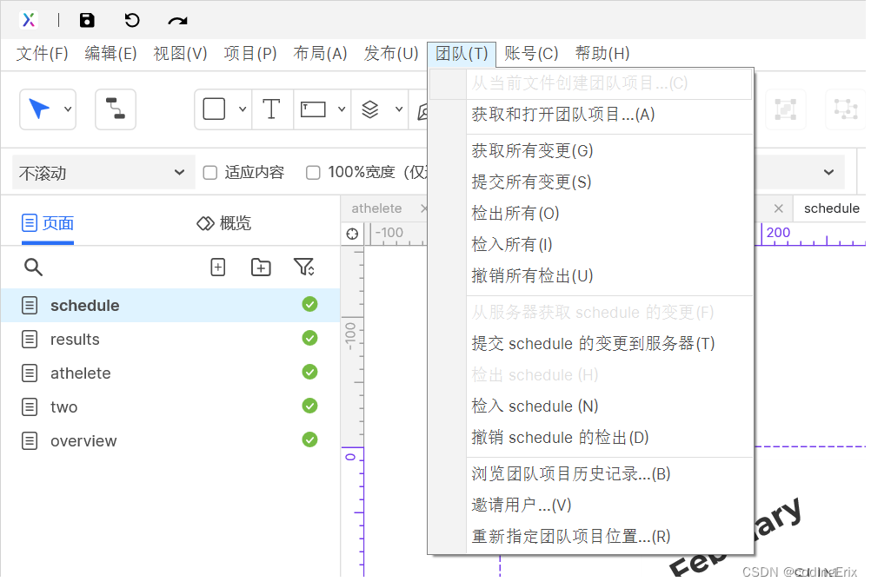
Task: Select the two page in list
Action: tap(170, 407)
